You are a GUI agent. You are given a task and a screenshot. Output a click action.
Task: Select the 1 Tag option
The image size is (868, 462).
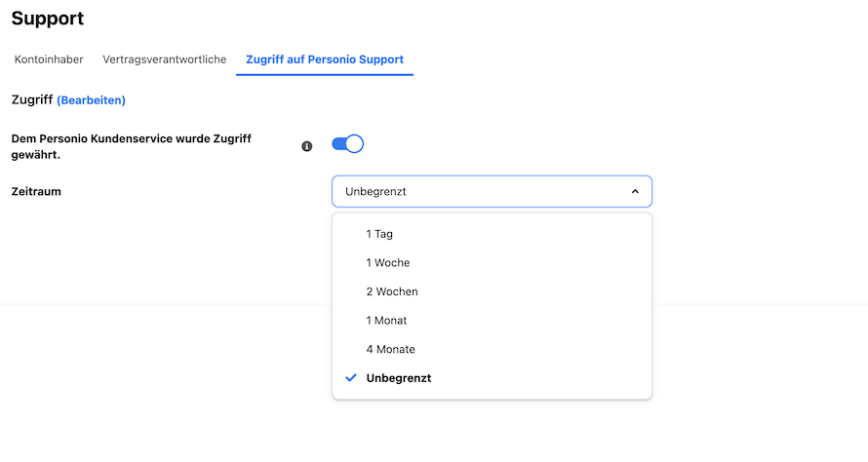tap(492, 234)
